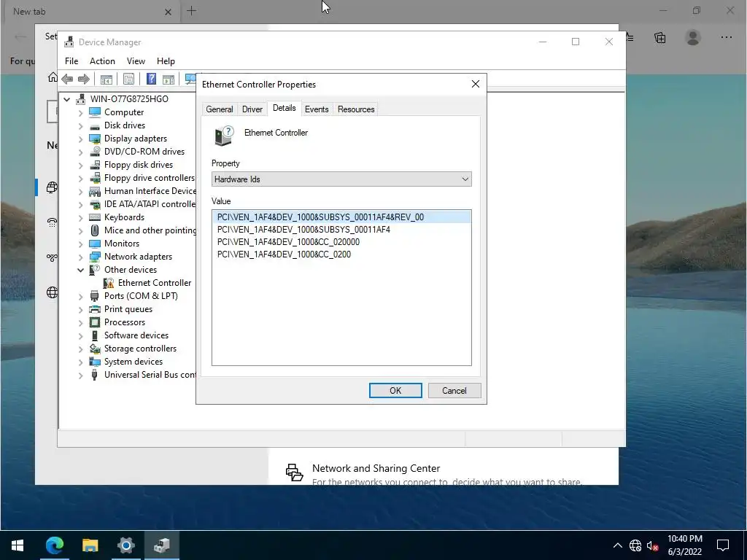Open Microsoft Edge from the taskbar

tap(54, 545)
